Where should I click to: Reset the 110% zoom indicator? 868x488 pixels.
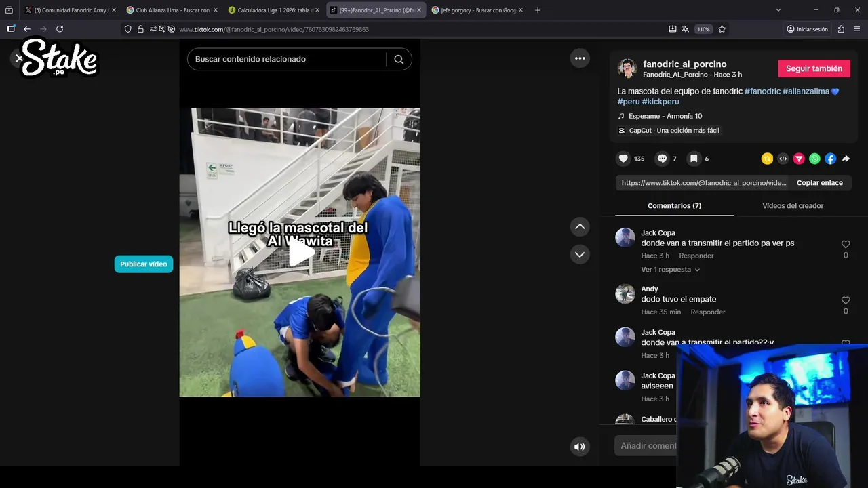point(703,29)
